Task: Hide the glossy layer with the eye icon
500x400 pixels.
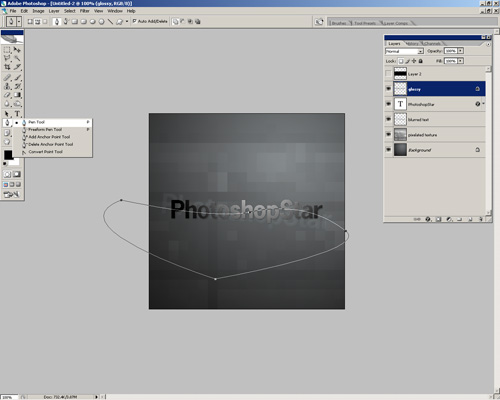Action: 388,89
